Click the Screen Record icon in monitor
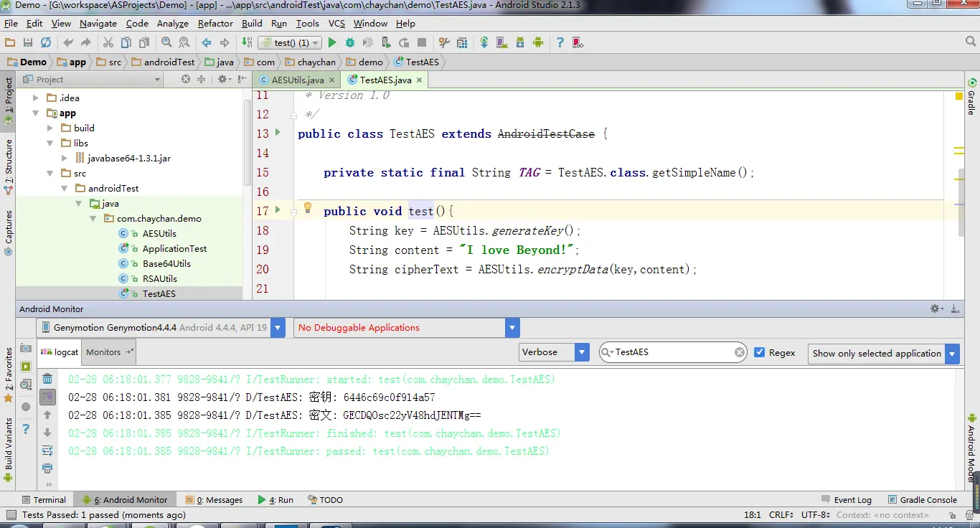980x528 pixels. click(26, 367)
